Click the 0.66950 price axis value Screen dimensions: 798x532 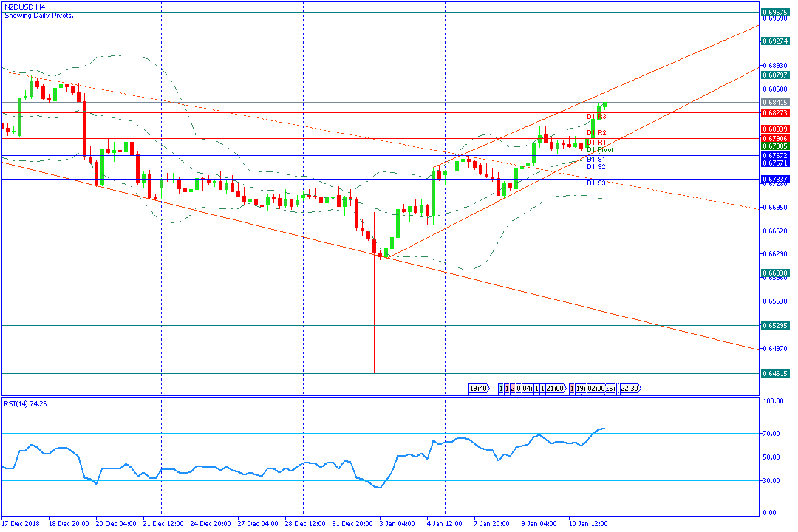(x=775, y=207)
